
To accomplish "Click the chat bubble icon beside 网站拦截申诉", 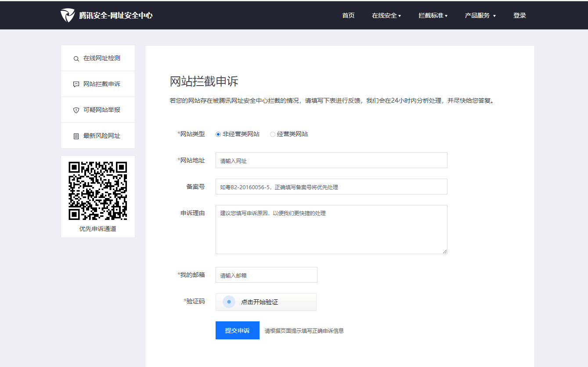I will 76,84.
